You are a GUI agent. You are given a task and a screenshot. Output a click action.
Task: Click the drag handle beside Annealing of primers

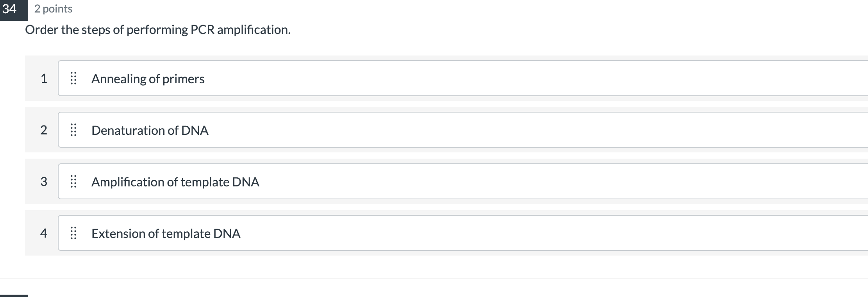point(74,78)
